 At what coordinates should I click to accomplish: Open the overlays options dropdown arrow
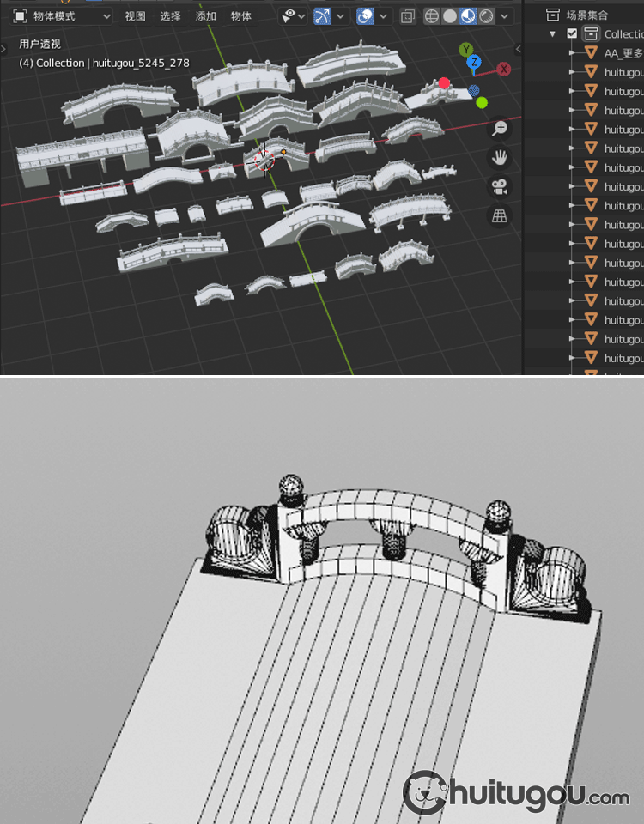pos(383,16)
